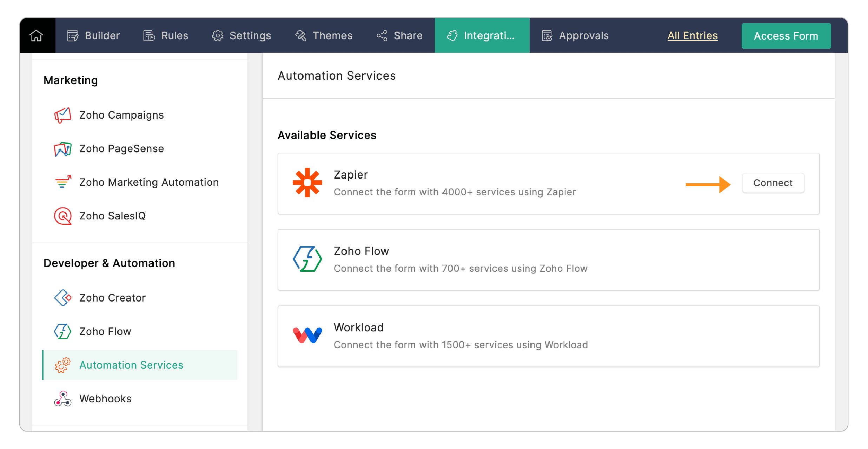Switch to the Rules tab

point(166,35)
